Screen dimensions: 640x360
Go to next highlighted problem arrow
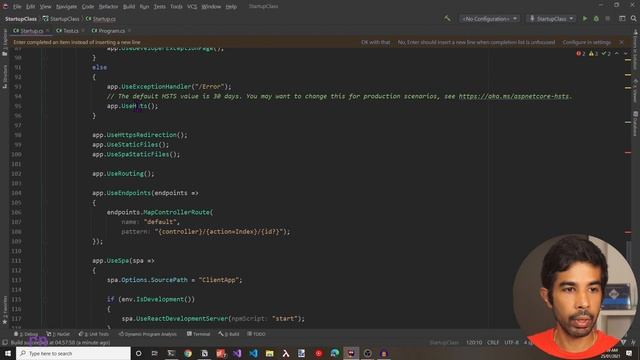(x=626, y=53)
